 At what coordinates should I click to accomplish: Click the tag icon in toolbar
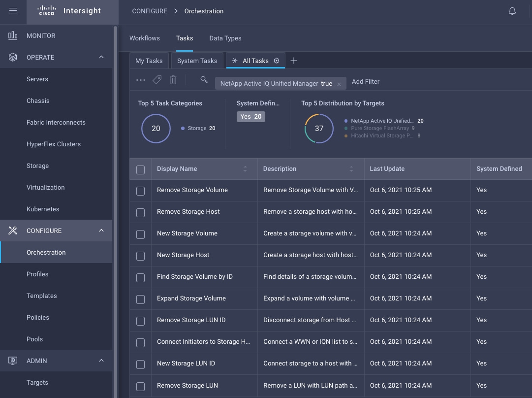pyautogui.click(x=157, y=80)
